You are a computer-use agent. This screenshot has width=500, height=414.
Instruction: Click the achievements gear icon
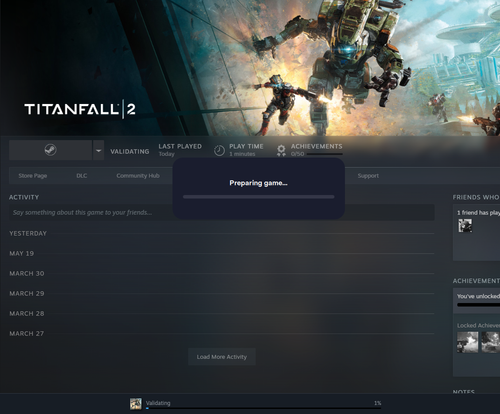pos(281,150)
